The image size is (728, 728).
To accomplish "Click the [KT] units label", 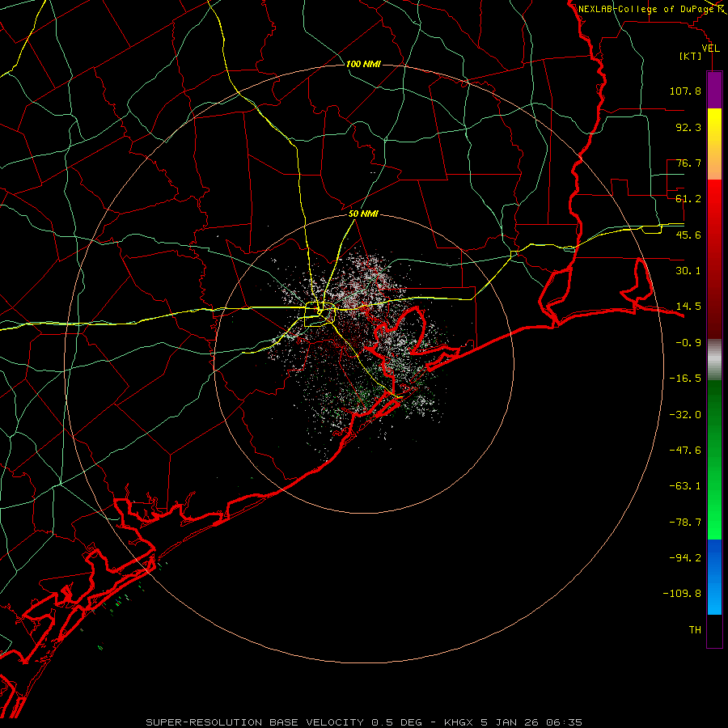I will point(691,56).
